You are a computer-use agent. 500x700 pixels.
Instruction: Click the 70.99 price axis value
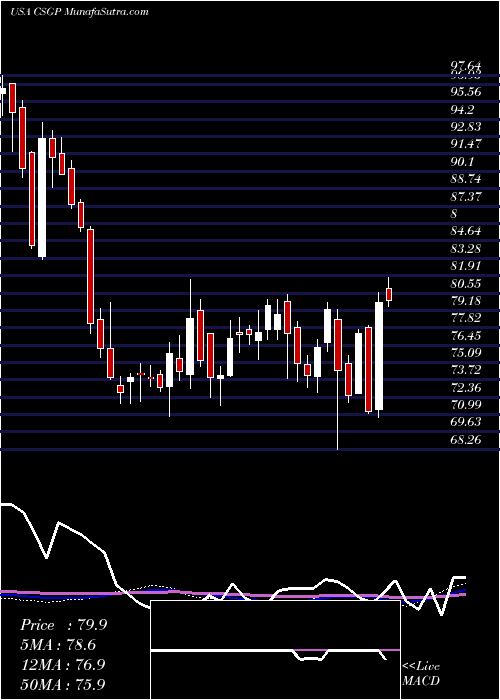click(x=466, y=405)
